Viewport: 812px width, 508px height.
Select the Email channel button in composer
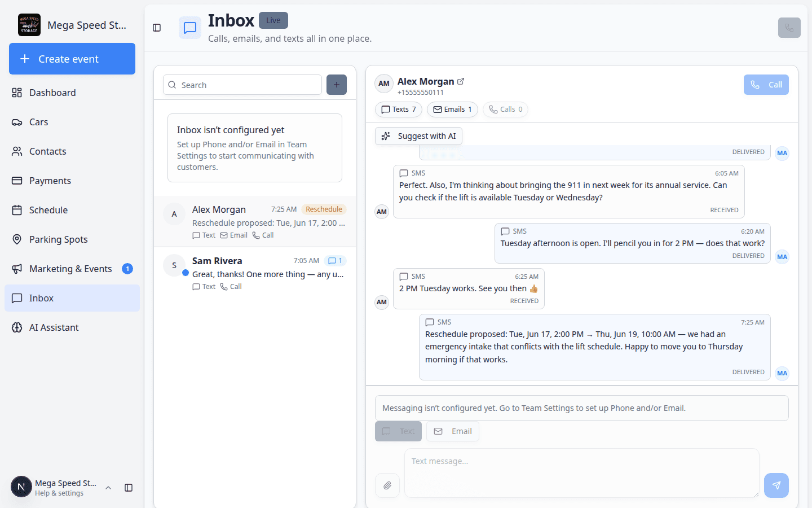[453, 431]
